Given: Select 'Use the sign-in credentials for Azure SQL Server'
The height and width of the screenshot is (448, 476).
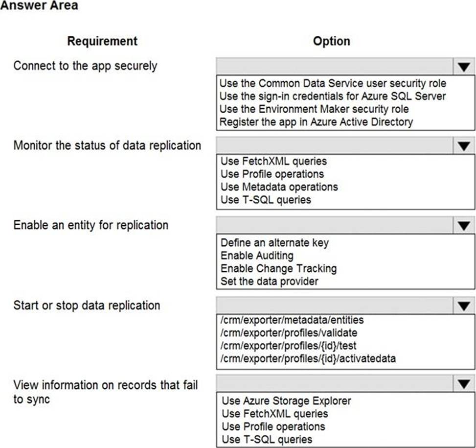Looking at the screenshot, I should click(332, 96).
